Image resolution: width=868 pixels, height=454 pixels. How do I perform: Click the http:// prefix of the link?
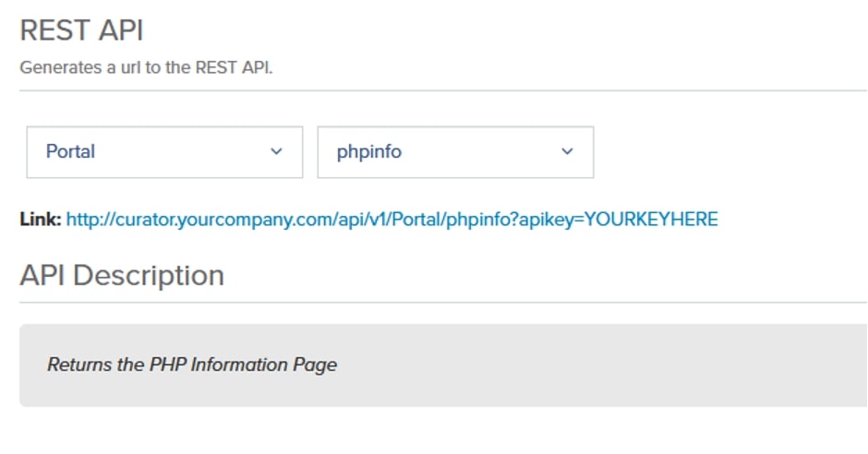90,220
